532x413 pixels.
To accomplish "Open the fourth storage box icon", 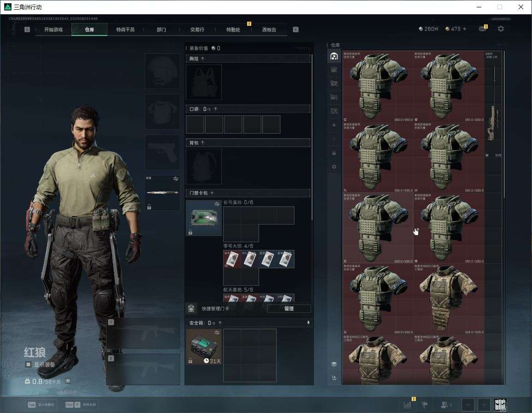I will [x=334, y=97].
